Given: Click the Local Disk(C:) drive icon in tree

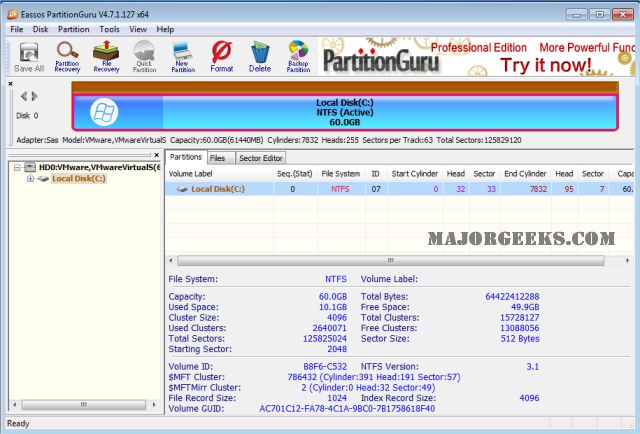Looking at the screenshot, I should click(x=43, y=179).
